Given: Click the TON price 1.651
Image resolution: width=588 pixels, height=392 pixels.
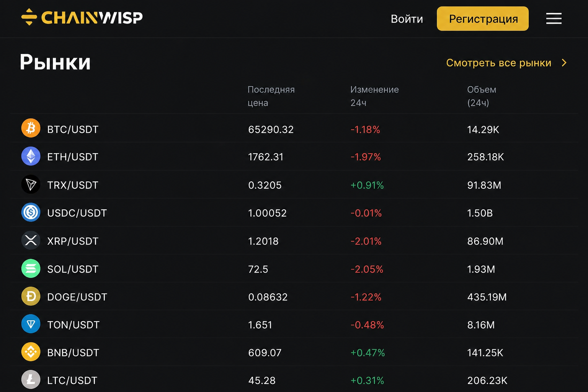Looking at the screenshot, I should click(260, 325).
